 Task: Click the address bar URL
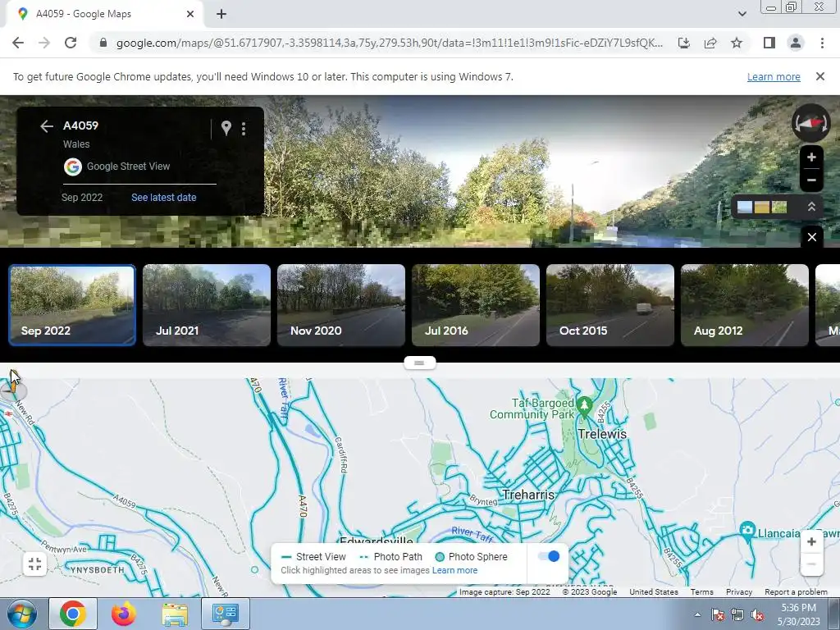tap(389, 43)
